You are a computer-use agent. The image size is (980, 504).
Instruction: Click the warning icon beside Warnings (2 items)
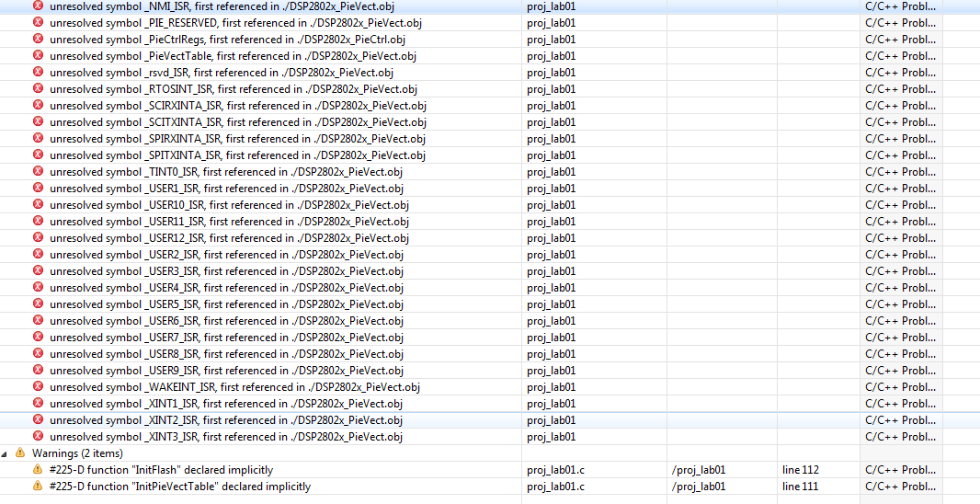20,452
